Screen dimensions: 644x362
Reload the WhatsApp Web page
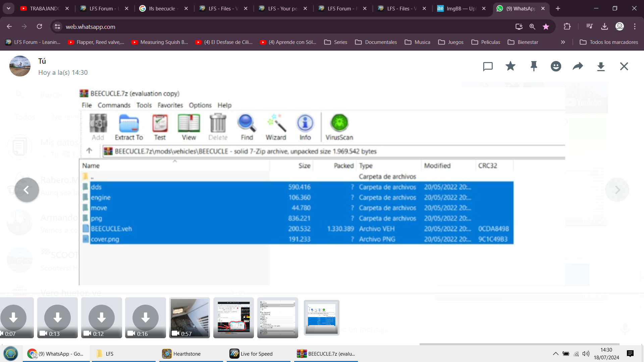pyautogui.click(x=40, y=26)
